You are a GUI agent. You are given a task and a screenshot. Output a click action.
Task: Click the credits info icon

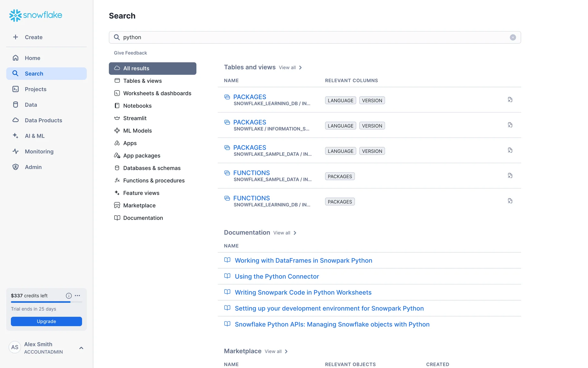[x=69, y=296]
